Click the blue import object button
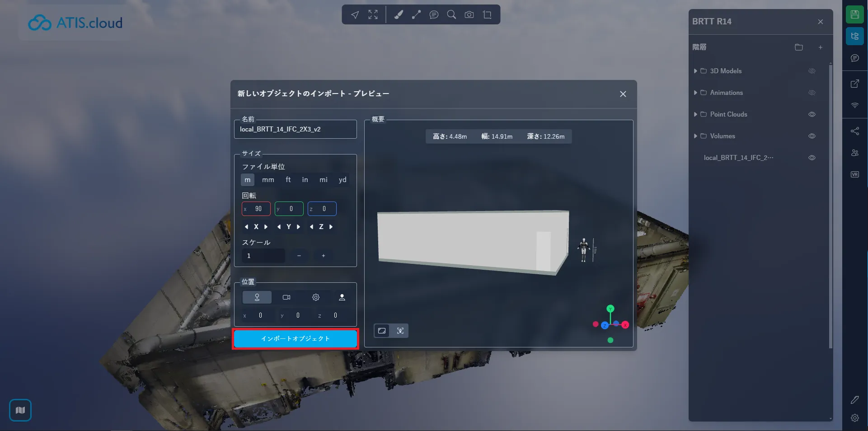 [x=295, y=339]
